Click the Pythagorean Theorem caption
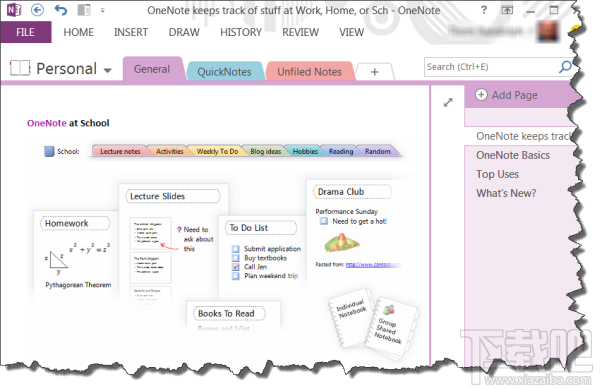This screenshot has width=600, height=390. click(78, 285)
